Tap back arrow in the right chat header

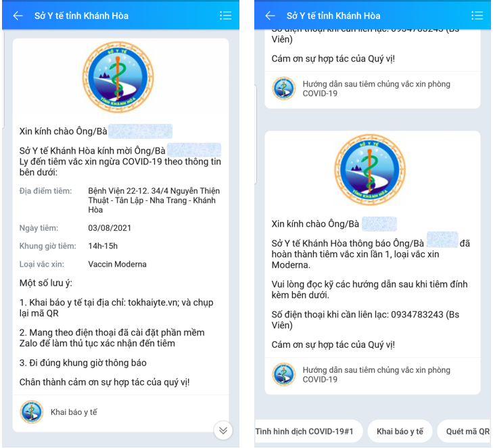(270, 16)
